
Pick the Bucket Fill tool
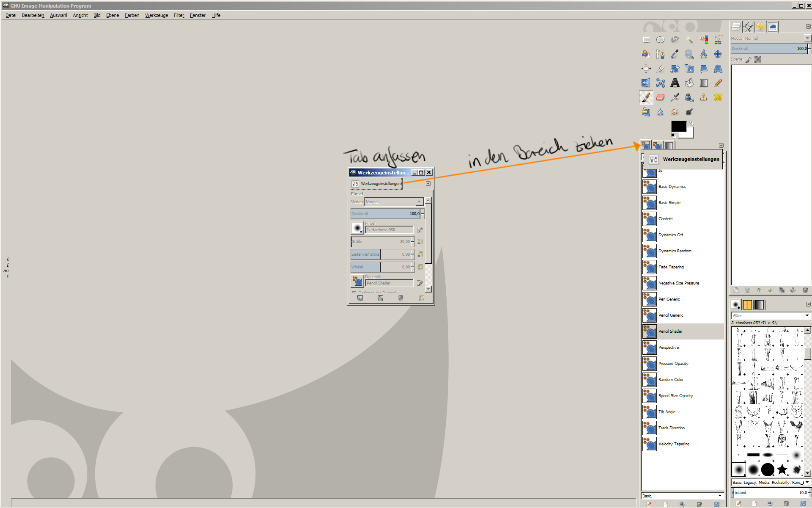[x=689, y=83]
